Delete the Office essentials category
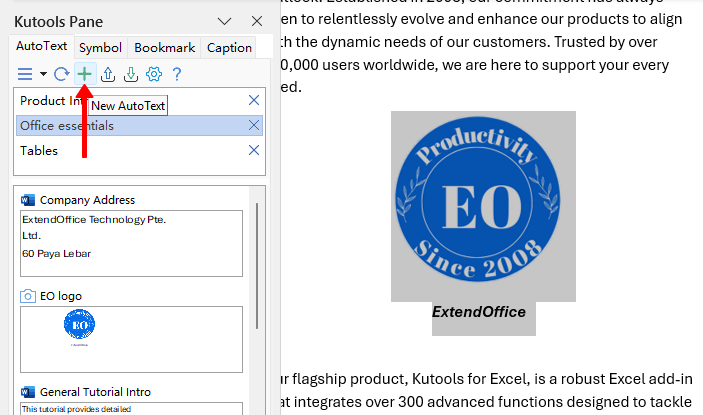 coord(254,125)
